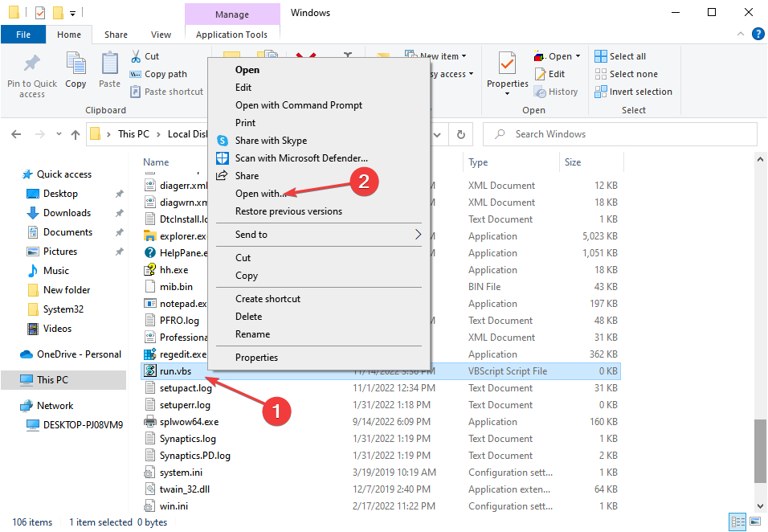Open the Application Tools tab
This screenshot has width=768, height=532.
coord(231,35)
